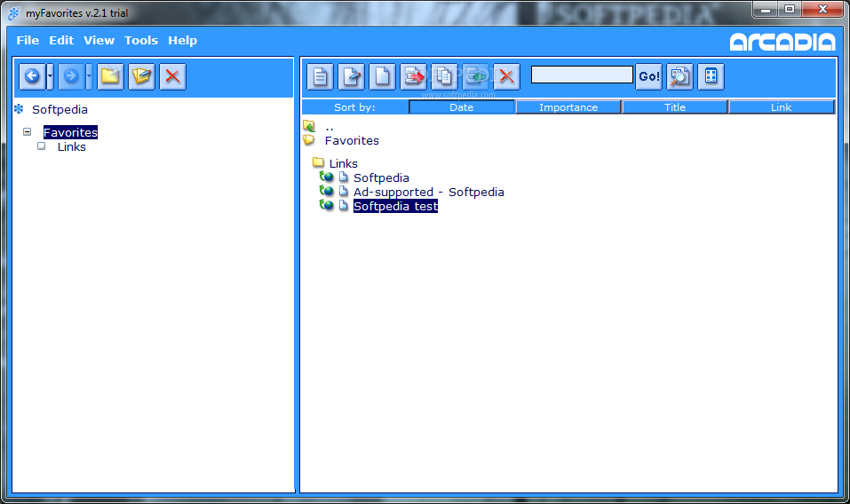Open link details using the lined-page icon
The image size is (850, 504).
[320, 76]
